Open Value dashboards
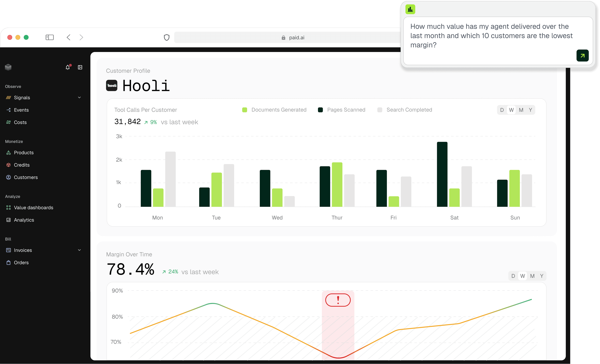Viewport: 600px width, 364px height. coord(34,208)
